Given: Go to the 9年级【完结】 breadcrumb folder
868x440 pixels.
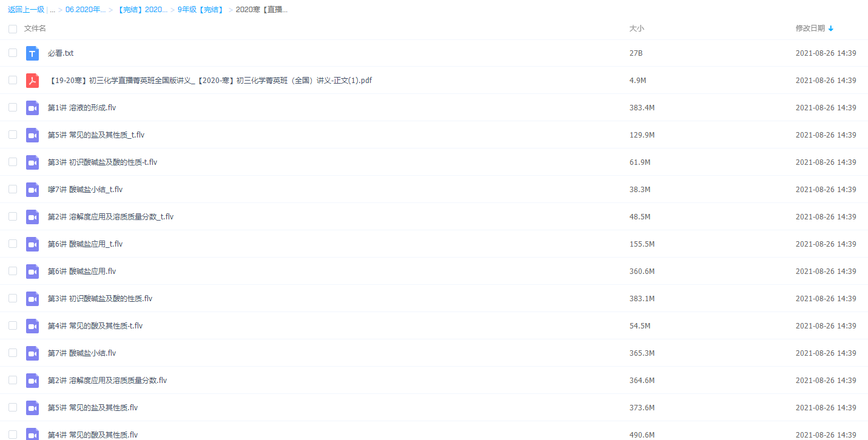Looking at the screenshot, I should coord(200,10).
